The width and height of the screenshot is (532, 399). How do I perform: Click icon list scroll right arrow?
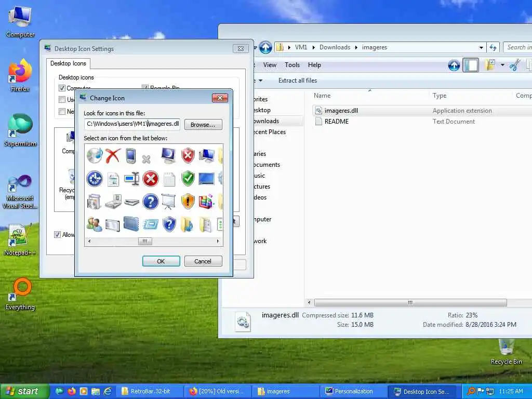[x=218, y=241]
